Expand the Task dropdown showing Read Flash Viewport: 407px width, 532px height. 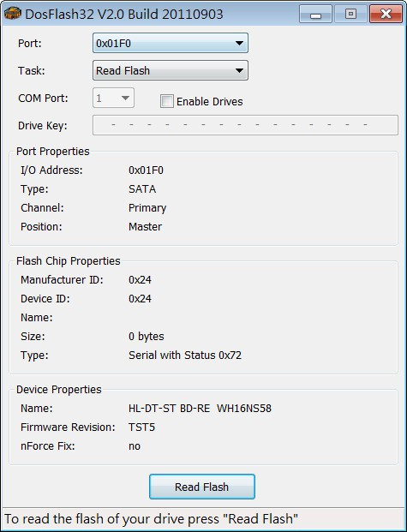[170, 70]
